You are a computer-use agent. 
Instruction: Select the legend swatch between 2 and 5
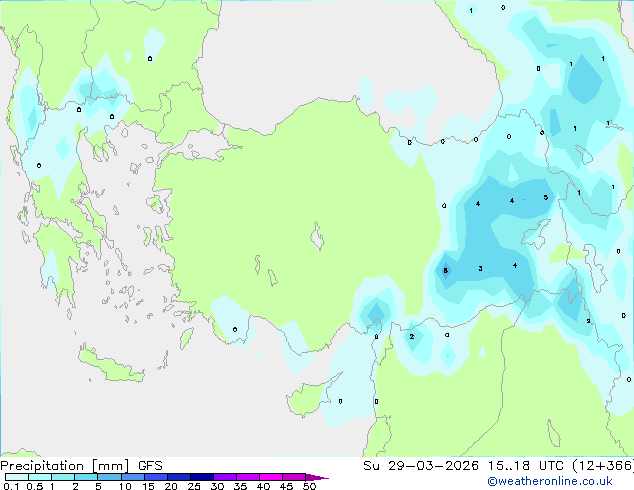tap(86, 477)
